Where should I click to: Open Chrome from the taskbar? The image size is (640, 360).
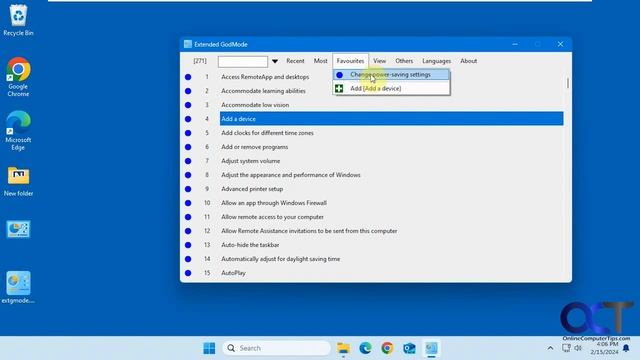pos(387,348)
